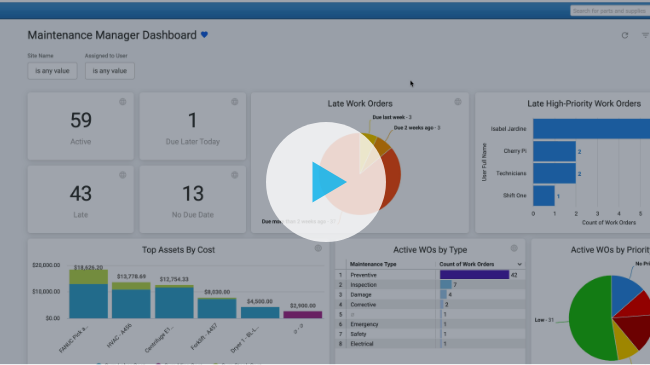This screenshot has height=365, width=650.
Task: Click the globe icon on Active WOs by Type
Action: pyautogui.click(x=514, y=248)
